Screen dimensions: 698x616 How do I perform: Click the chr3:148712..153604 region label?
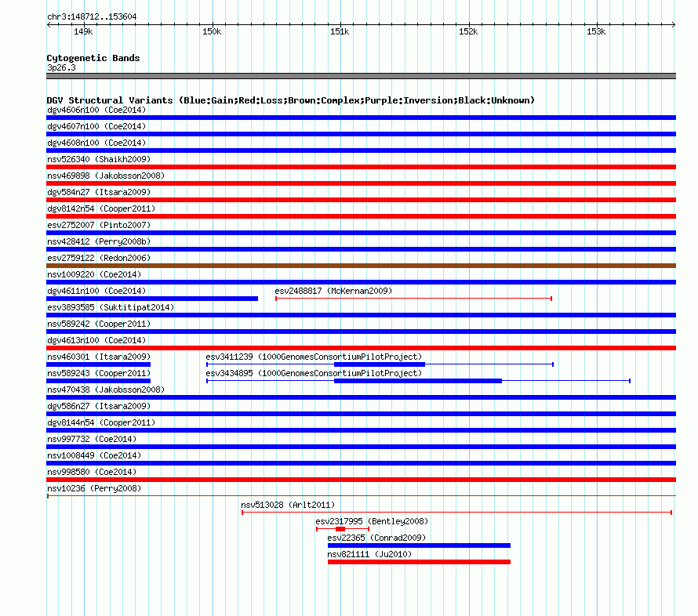[92, 16]
